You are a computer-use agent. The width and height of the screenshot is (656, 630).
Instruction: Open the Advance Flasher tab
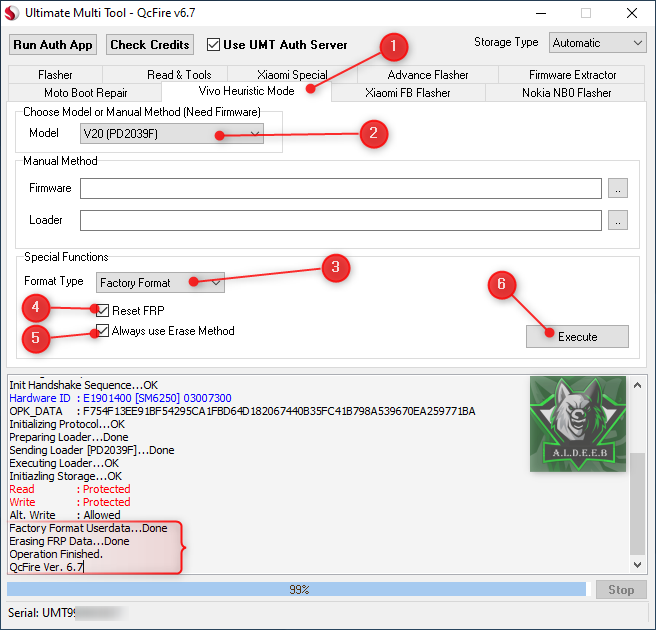click(428, 75)
